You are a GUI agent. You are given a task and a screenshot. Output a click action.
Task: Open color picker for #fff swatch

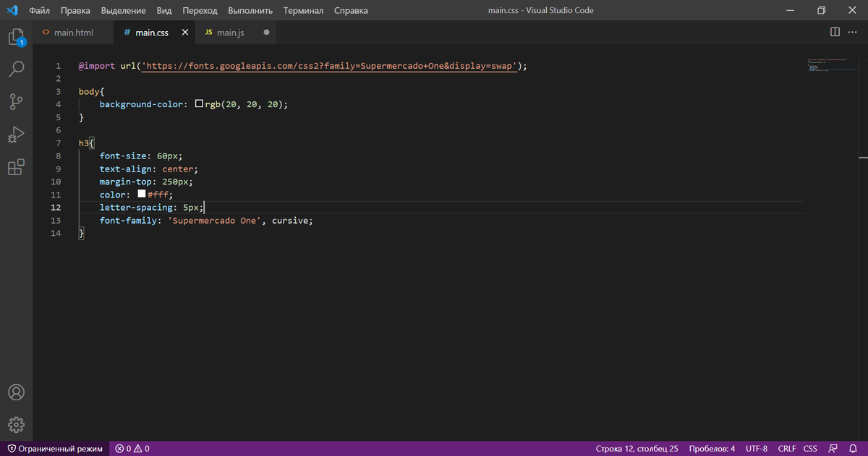point(142,195)
